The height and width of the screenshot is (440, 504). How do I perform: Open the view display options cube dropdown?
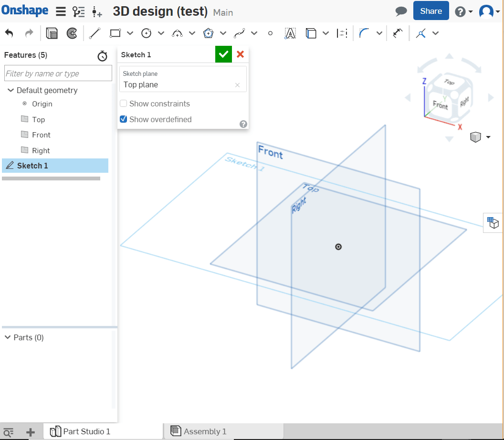481,137
